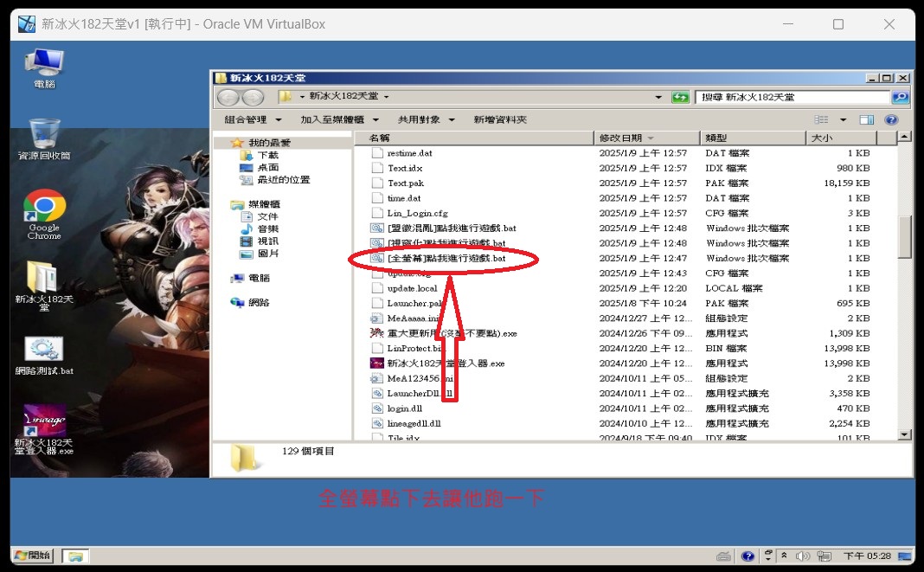
Task: Open the 組合管理 (Organize) dropdown menu
Action: 253,119
